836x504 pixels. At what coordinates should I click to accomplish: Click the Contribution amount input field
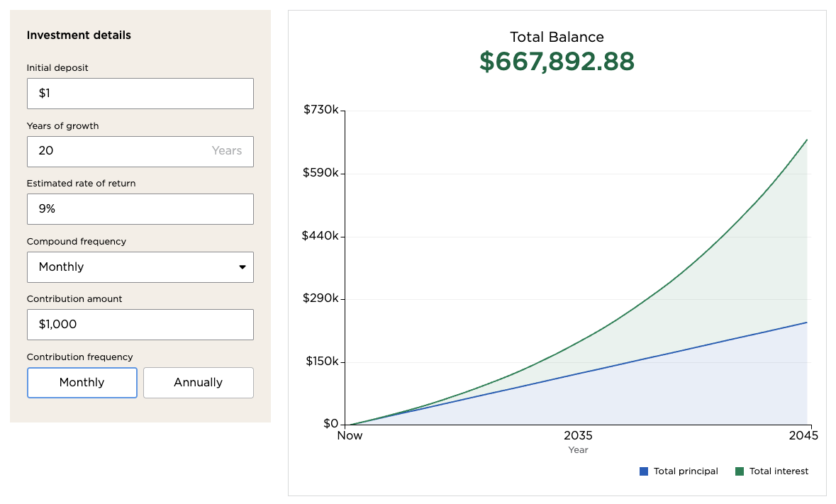pos(140,325)
